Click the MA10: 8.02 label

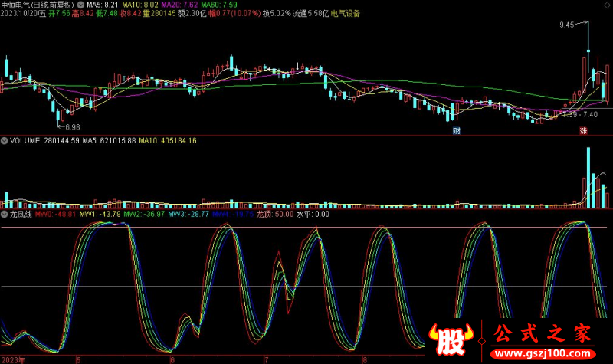coord(140,5)
